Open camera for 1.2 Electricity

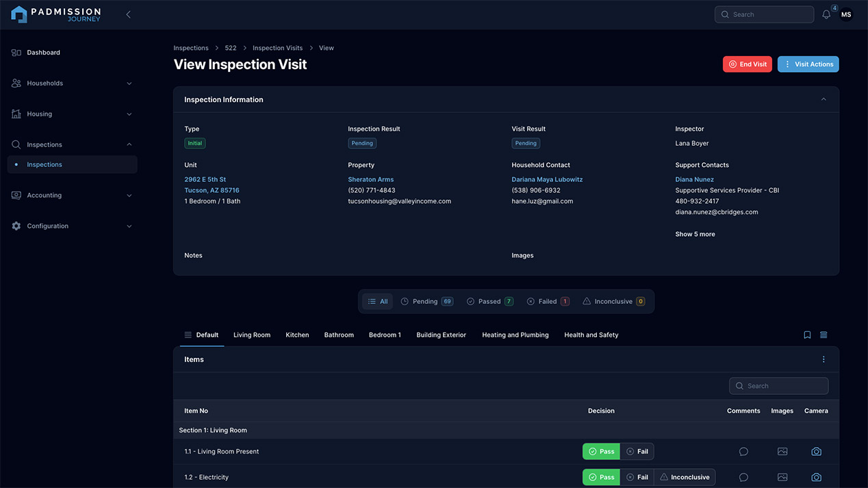coord(816,478)
